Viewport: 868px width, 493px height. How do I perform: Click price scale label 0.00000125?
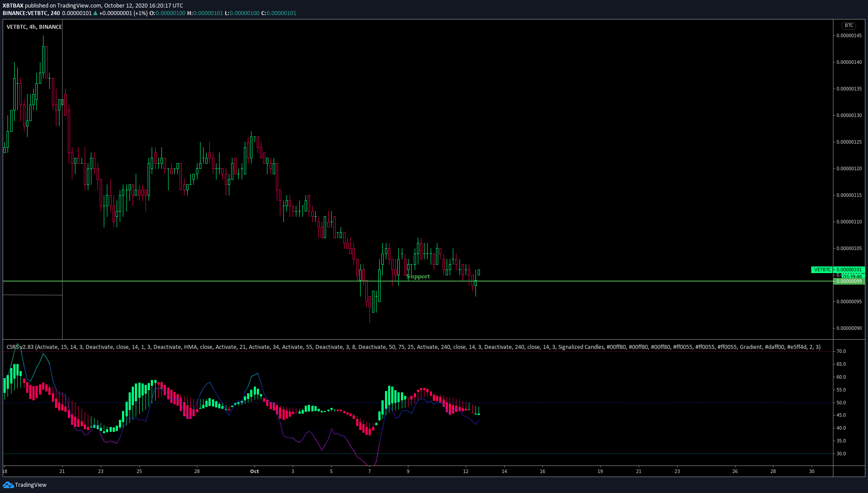(849, 142)
